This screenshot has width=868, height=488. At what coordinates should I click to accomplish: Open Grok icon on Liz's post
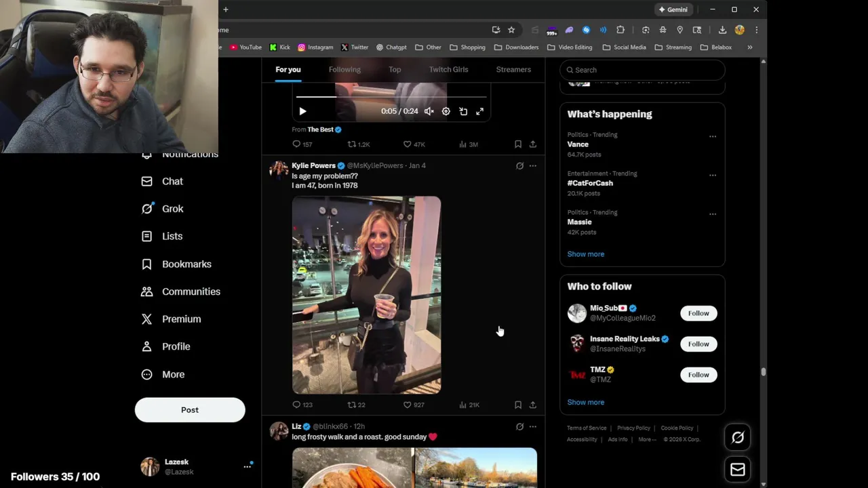[519, 426]
